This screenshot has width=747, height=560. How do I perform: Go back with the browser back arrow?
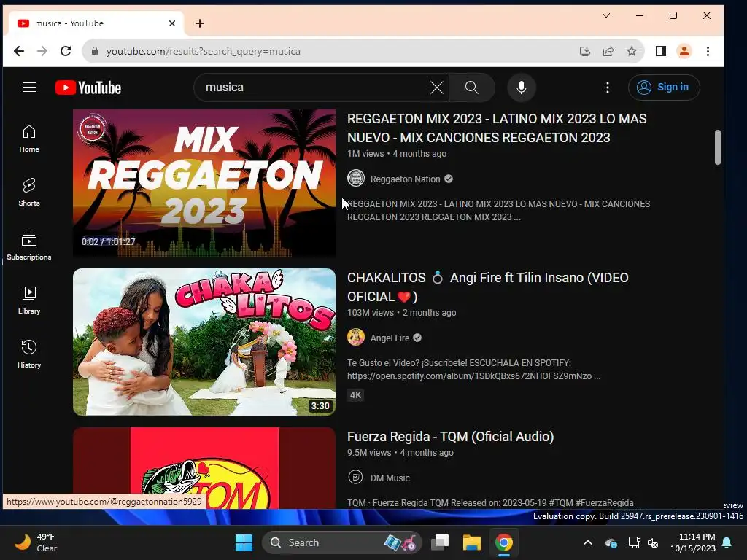(18, 51)
